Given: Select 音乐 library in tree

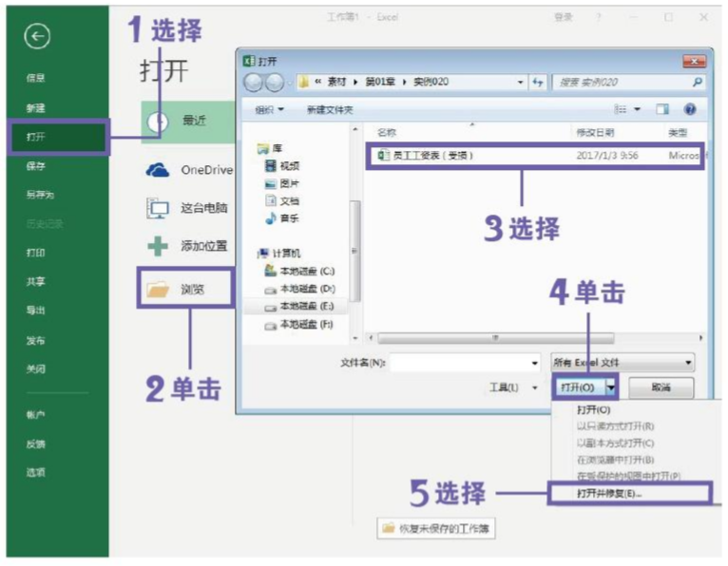Looking at the screenshot, I should pos(282,218).
